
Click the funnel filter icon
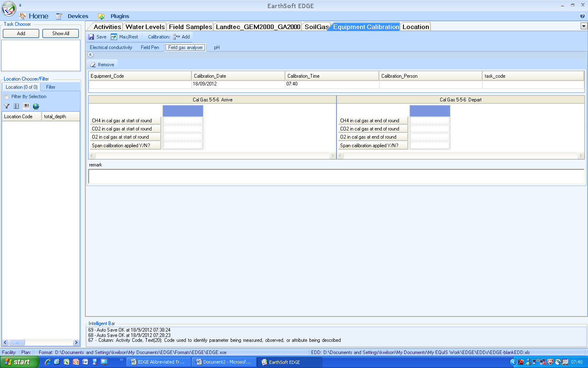point(7,106)
